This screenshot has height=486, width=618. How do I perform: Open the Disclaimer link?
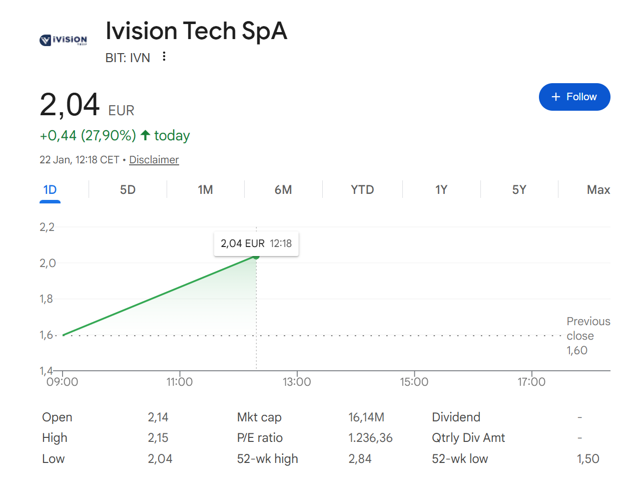tap(154, 160)
